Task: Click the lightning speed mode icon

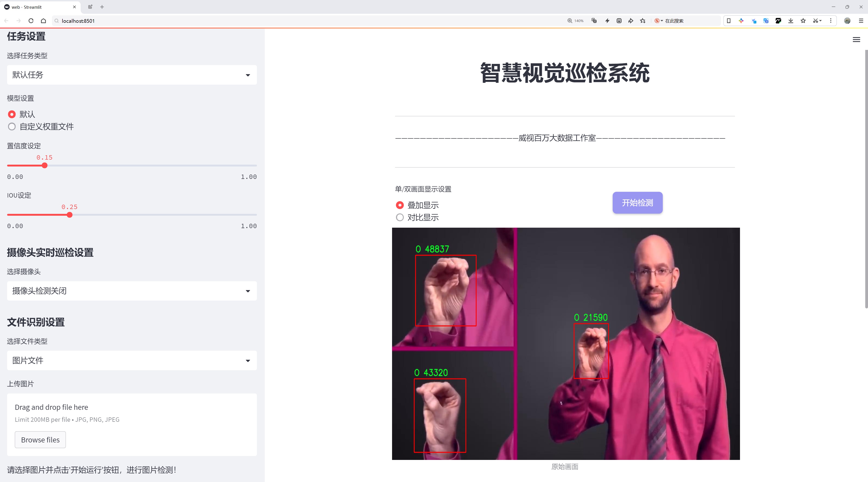Action: pyautogui.click(x=607, y=21)
